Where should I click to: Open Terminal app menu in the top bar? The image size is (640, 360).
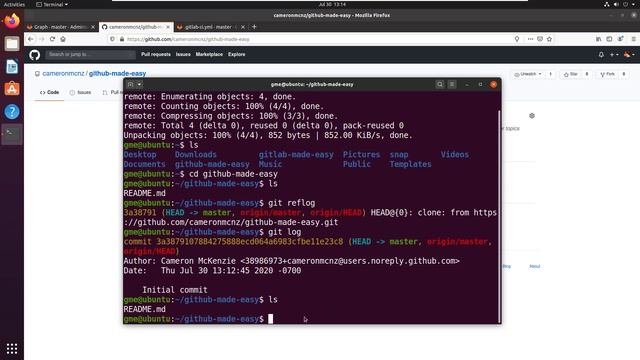pos(52,4)
